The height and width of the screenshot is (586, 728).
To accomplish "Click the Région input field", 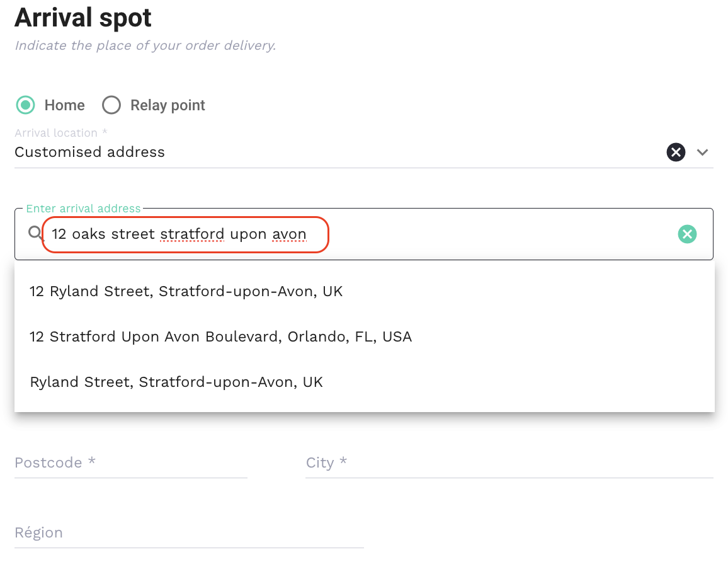I will [x=189, y=533].
